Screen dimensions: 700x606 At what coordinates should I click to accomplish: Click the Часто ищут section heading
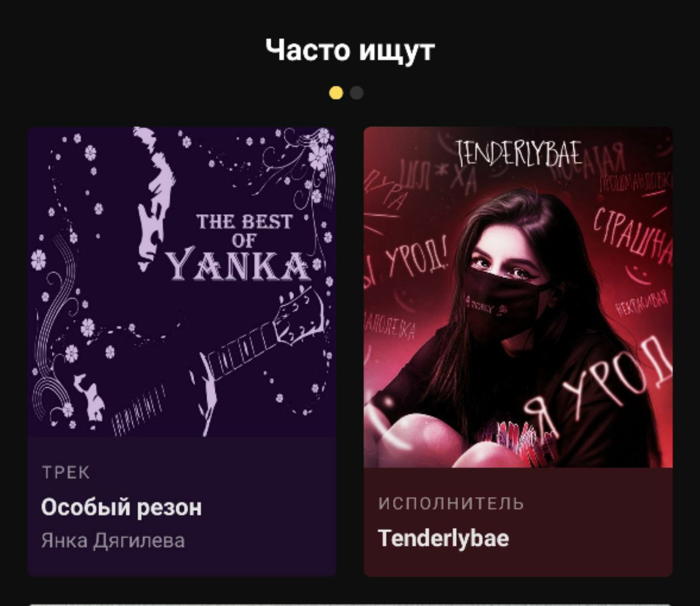pyautogui.click(x=350, y=50)
